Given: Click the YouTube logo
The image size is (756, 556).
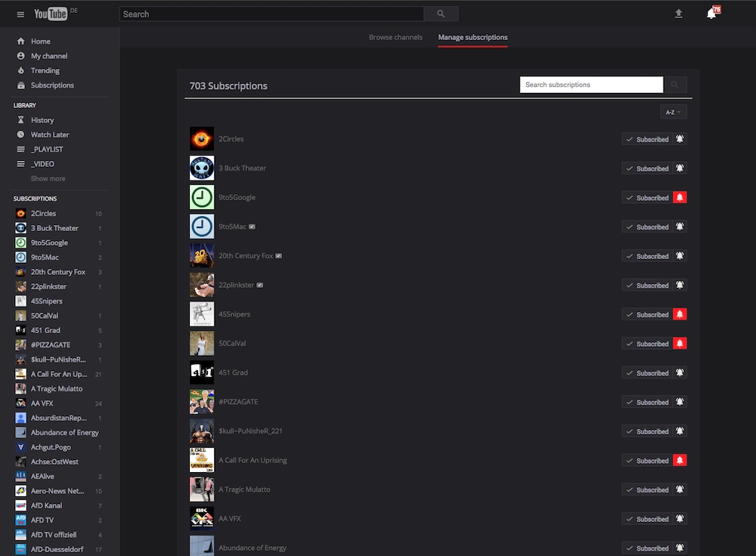Looking at the screenshot, I should [51, 14].
